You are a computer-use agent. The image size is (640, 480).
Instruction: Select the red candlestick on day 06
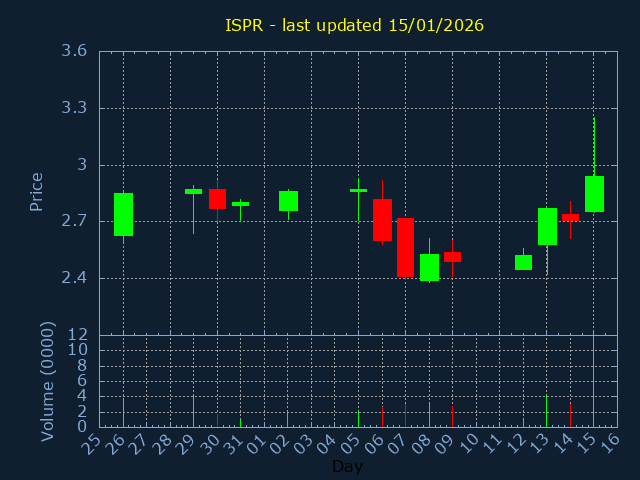[382, 220]
